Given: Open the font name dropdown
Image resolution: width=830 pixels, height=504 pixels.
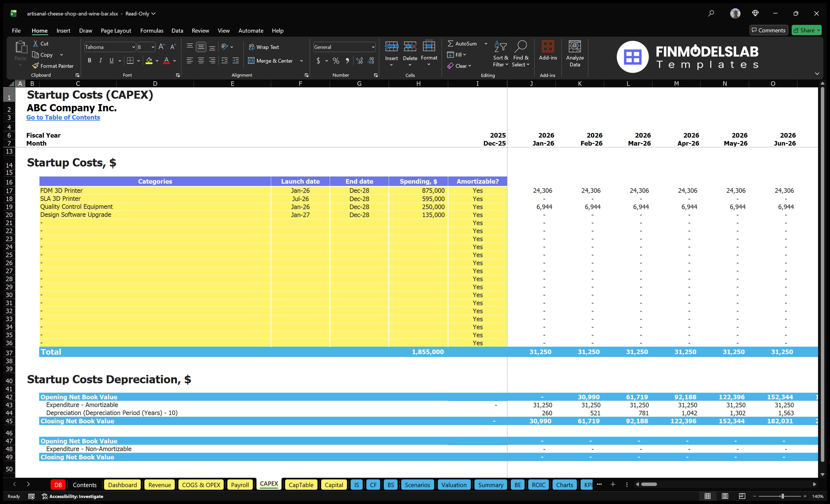Looking at the screenshot, I should click(134, 47).
